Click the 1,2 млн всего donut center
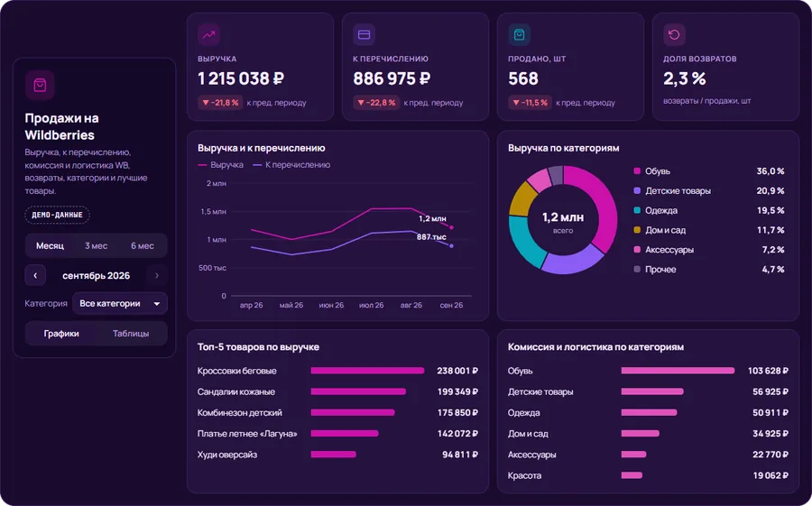 (563, 222)
